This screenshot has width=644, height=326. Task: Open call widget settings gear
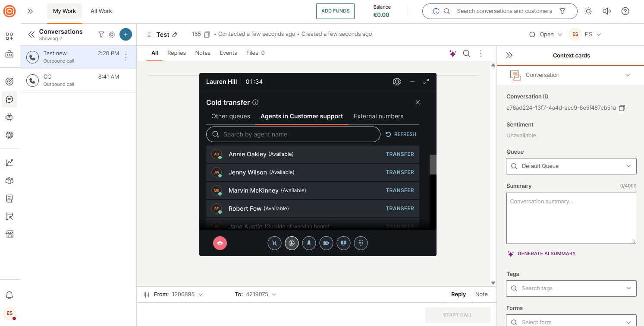[x=397, y=82]
